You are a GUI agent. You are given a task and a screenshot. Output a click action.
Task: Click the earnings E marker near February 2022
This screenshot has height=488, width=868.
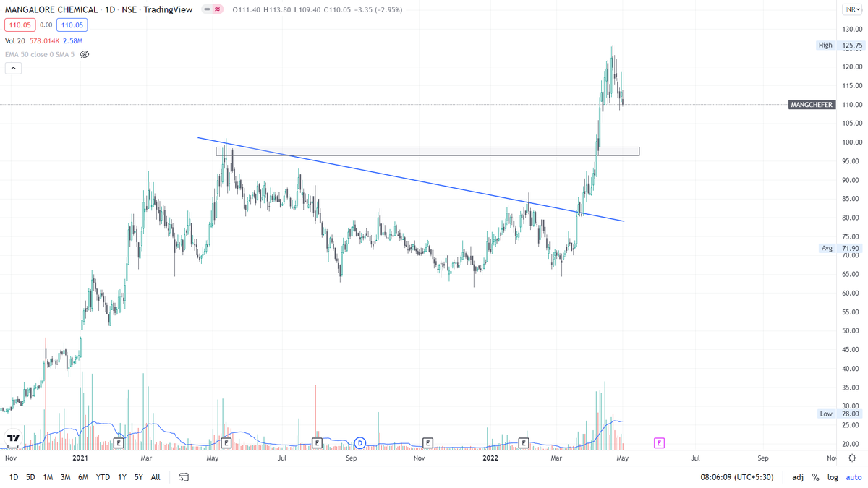click(524, 442)
